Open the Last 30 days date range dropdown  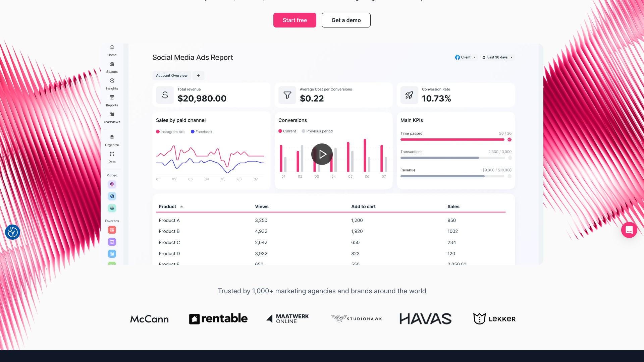497,57
